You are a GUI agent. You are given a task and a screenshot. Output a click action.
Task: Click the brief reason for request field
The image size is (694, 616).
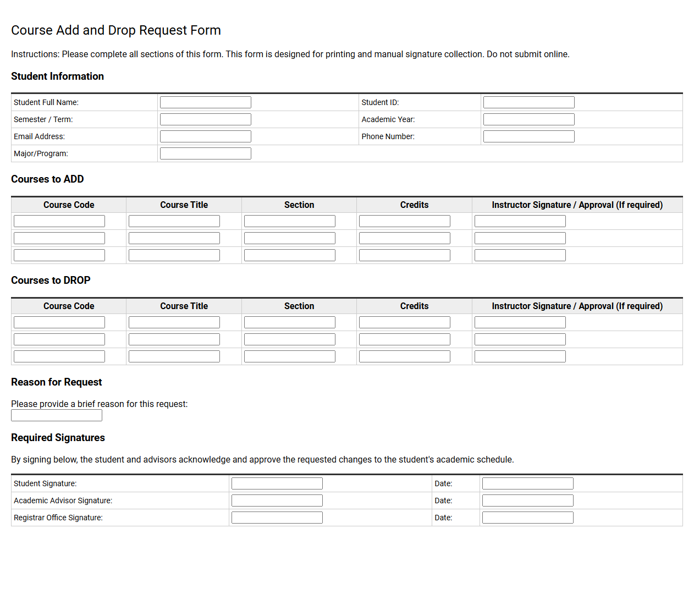pos(57,415)
